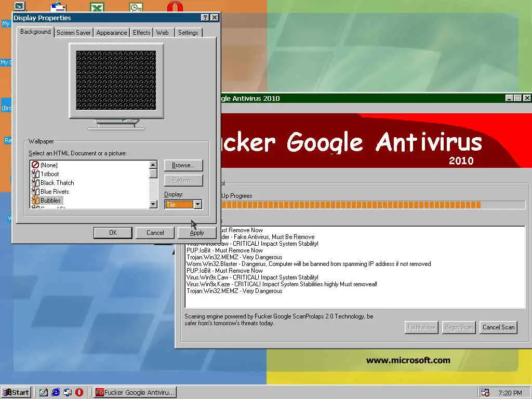Select "Blue Rivets" wallpaper
The width and height of the screenshot is (532, 399).
click(x=54, y=192)
